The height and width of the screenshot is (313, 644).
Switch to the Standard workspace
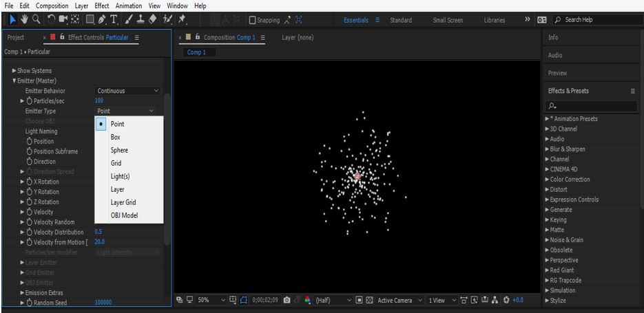click(x=400, y=20)
